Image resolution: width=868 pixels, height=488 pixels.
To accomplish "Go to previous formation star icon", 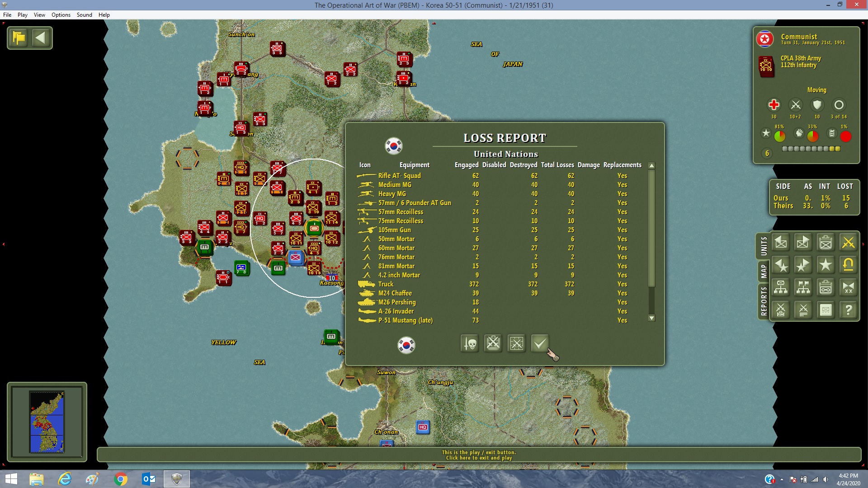I will click(781, 265).
